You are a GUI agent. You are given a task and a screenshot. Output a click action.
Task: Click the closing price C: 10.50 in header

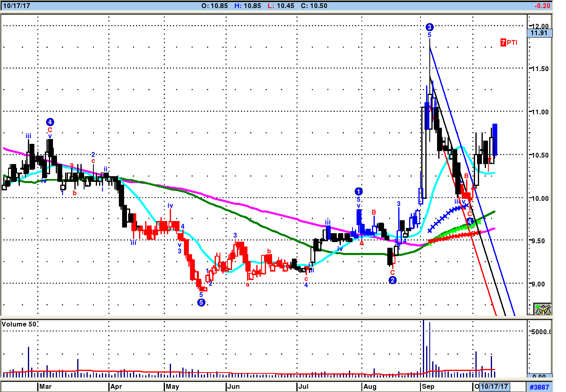pos(314,6)
